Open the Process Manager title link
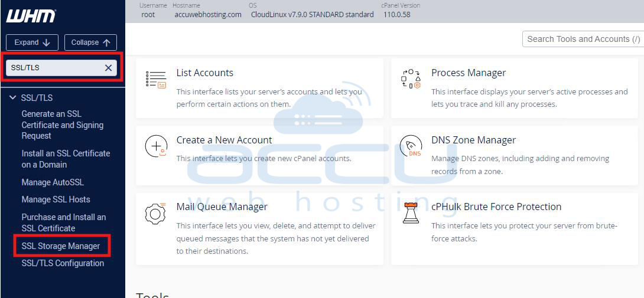The image size is (644, 298). (x=469, y=73)
